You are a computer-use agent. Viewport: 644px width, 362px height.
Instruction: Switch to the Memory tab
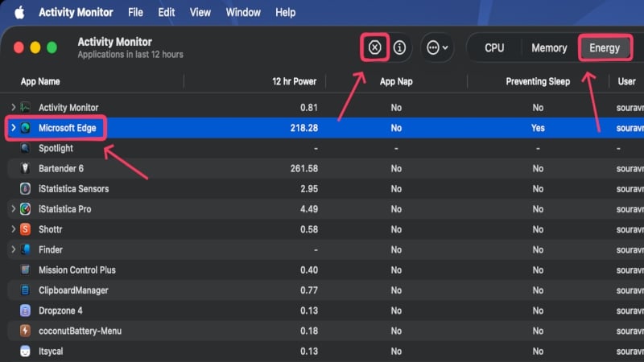point(549,48)
